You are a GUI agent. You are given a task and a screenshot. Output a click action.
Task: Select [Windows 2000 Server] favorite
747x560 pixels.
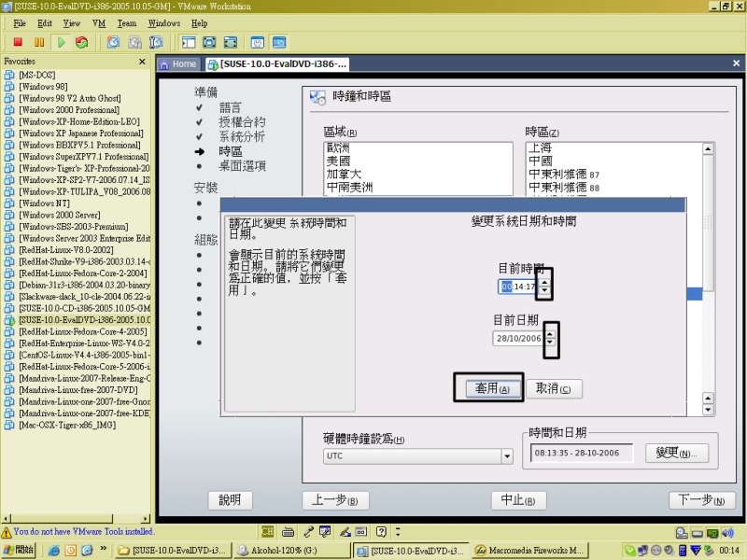[x=60, y=215]
